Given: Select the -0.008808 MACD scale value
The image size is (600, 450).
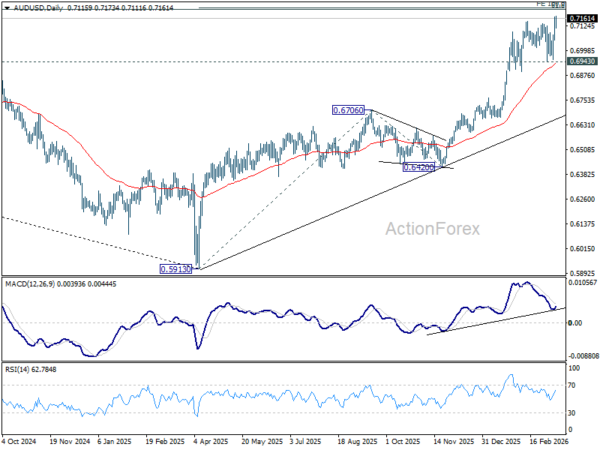Looking at the screenshot, I should 581,355.
